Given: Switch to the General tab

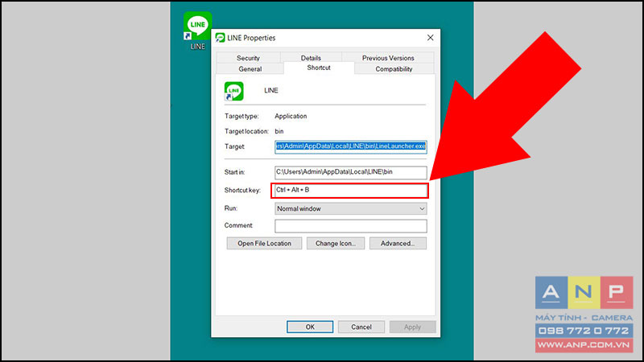Looking at the screenshot, I should (250, 69).
